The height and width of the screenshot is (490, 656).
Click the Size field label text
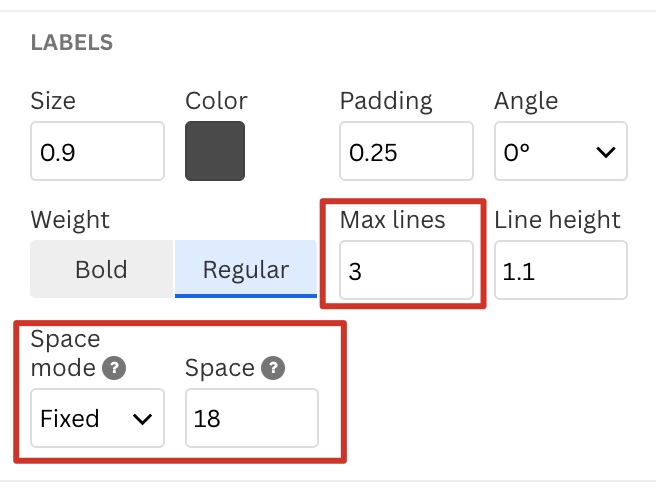(53, 101)
